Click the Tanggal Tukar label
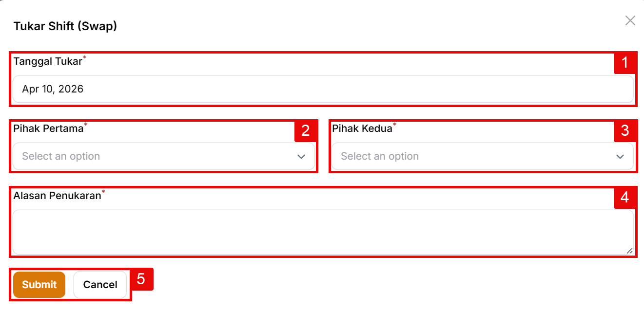 tap(48, 62)
